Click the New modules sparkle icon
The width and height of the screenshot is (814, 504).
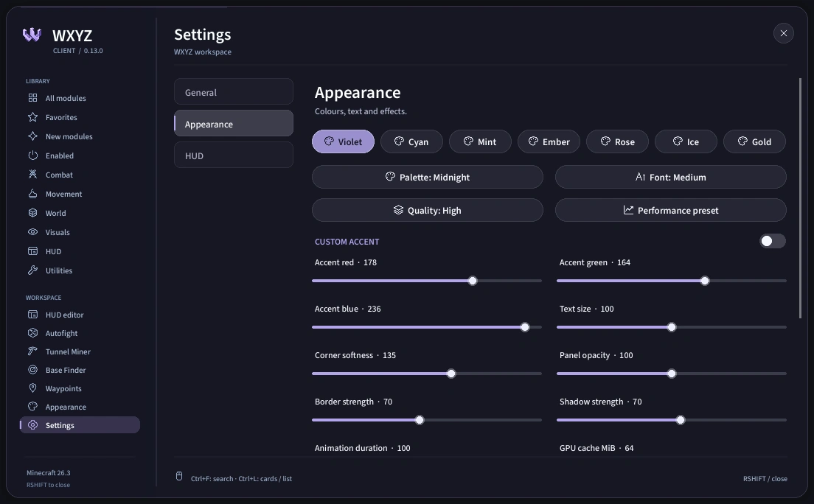pos(32,136)
